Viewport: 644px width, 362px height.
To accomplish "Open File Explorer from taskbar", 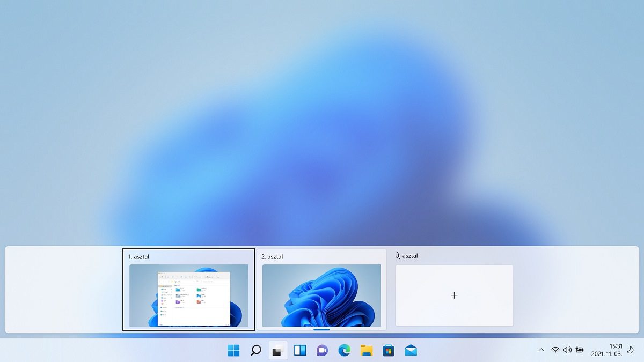I will pyautogui.click(x=367, y=351).
